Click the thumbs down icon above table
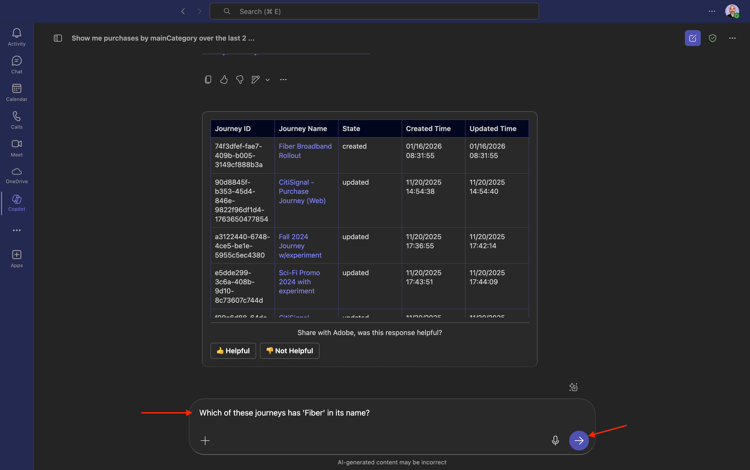This screenshot has height=470, width=750. pos(240,80)
